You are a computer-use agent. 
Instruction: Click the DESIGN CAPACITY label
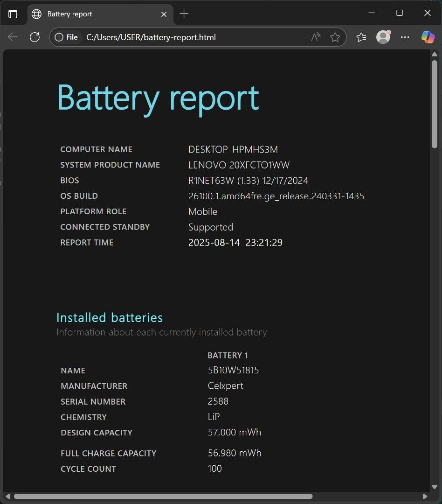(97, 433)
